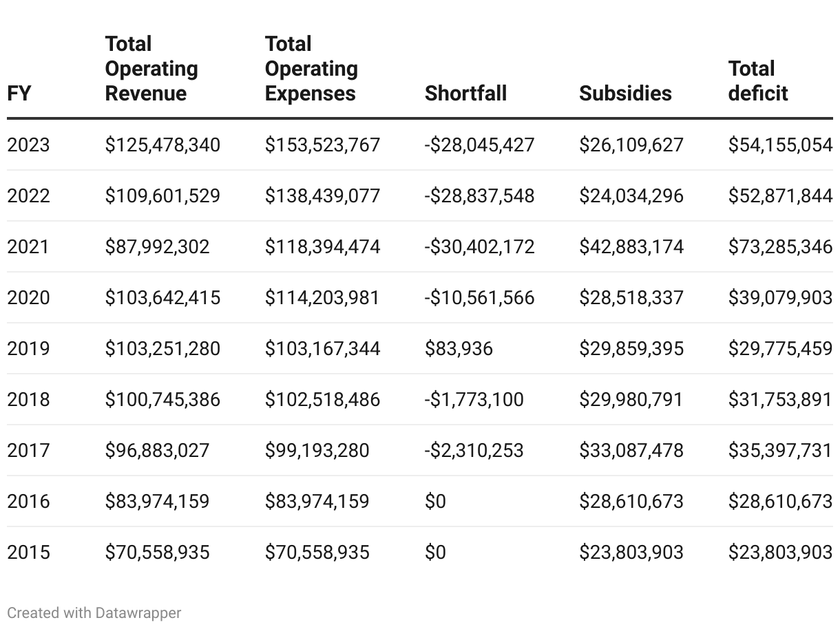
Task: Click the 2023 revenue value $125,478,340
Action: pos(162,145)
